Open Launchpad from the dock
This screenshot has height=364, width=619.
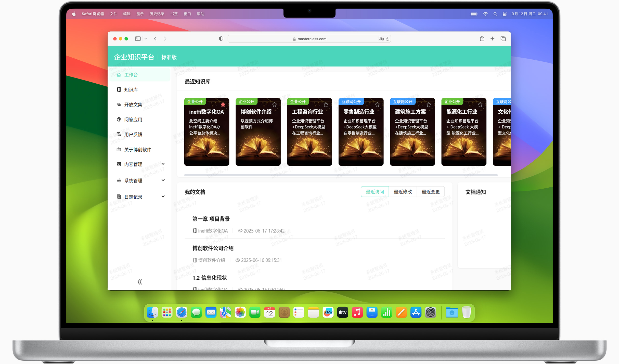(x=167, y=312)
